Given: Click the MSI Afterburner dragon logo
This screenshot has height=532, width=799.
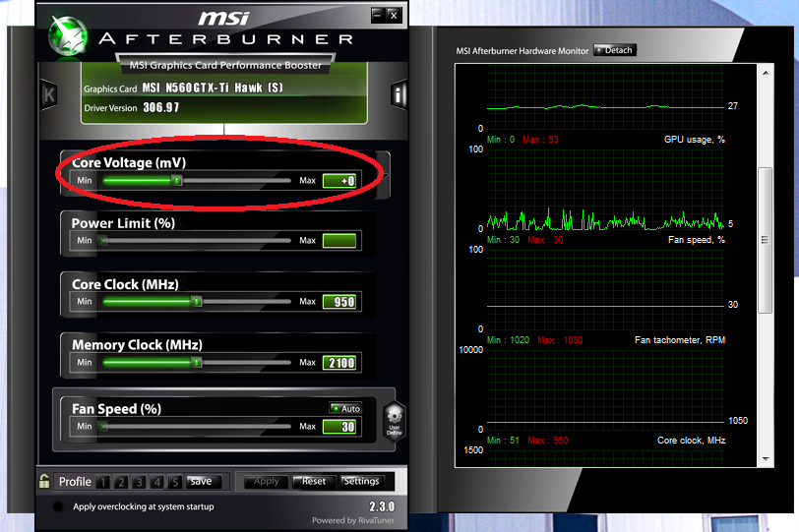Looking at the screenshot, I should (x=68, y=36).
